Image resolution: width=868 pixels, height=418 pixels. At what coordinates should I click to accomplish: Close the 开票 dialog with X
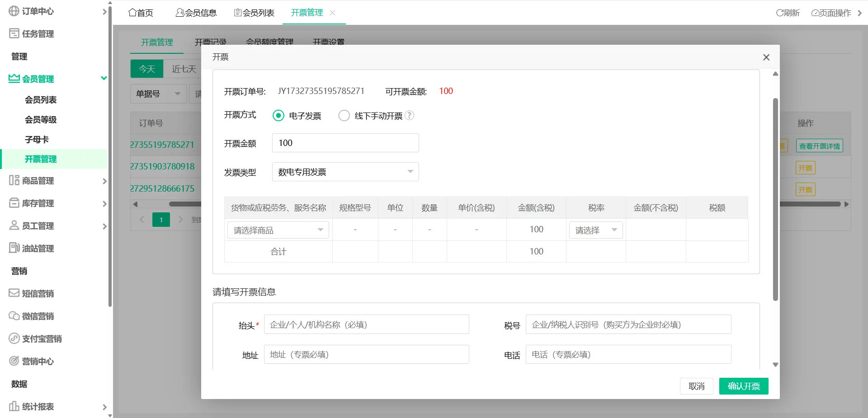766,57
